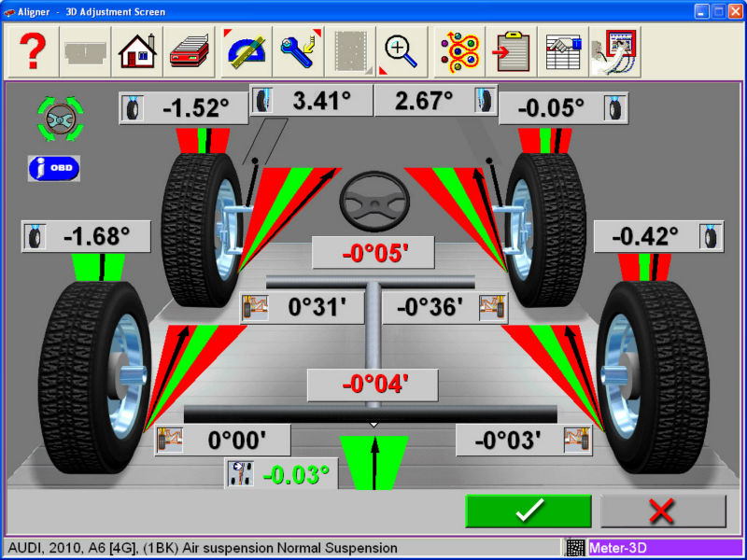Click the rear right toe icon by -0°03'
Image resolution: width=747 pixels, height=560 pixels.
577,440
